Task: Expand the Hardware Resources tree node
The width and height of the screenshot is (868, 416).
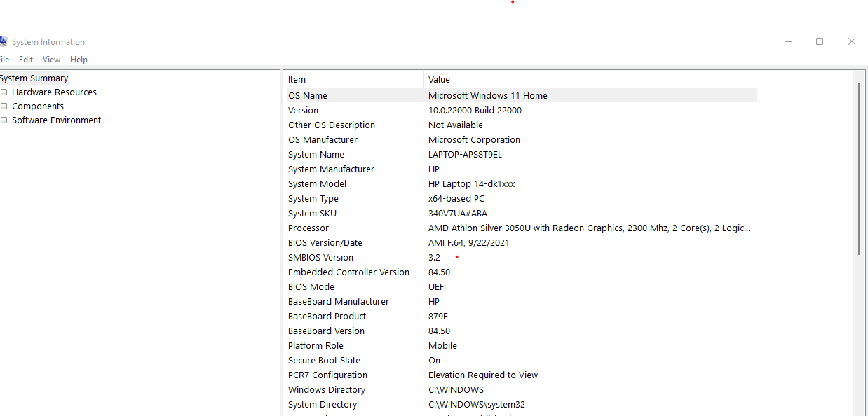Action: (4, 92)
